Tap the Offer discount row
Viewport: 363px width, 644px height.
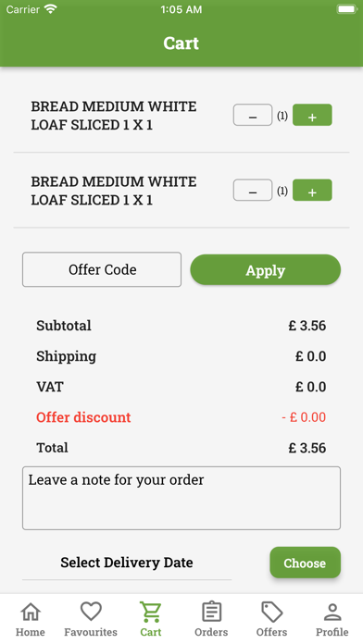(181, 417)
